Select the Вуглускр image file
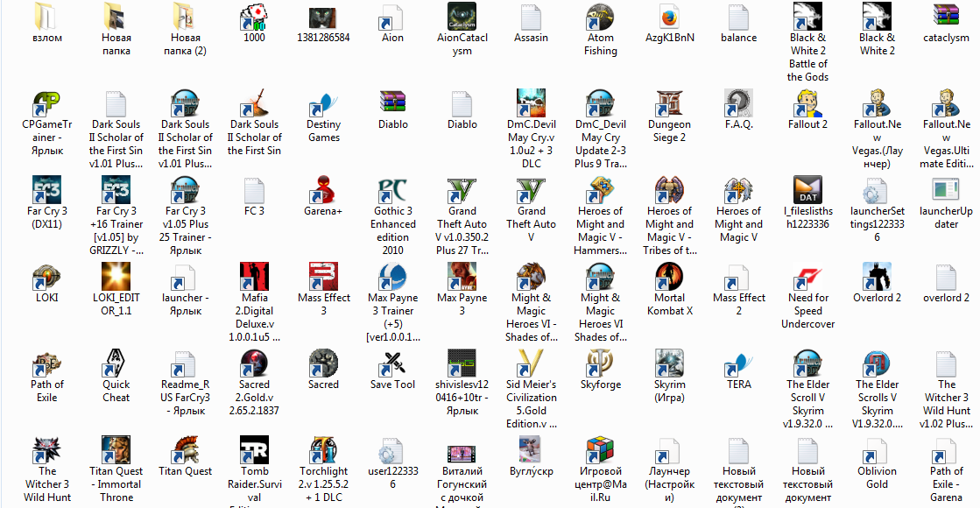The width and height of the screenshot is (980, 508). tap(532, 450)
